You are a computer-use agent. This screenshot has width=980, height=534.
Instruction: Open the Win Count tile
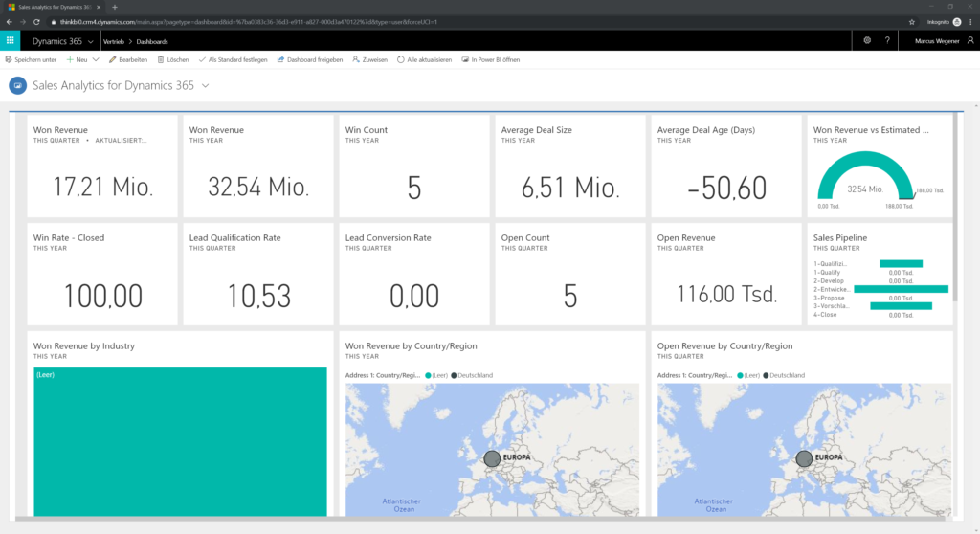pos(414,167)
